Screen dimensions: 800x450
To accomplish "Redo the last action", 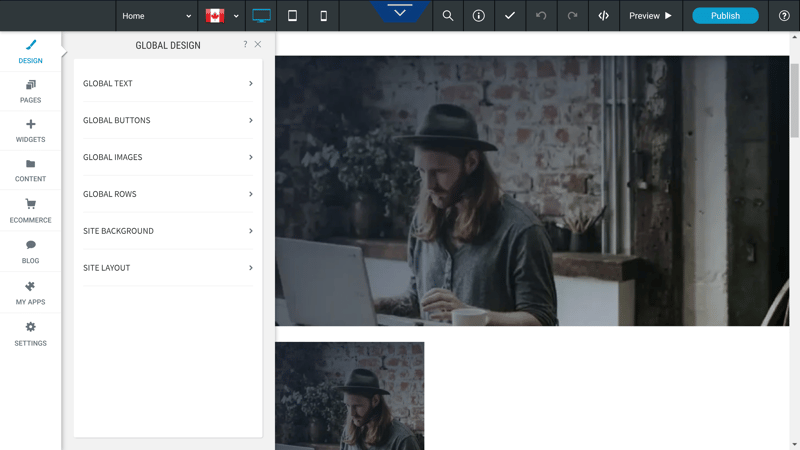I will [x=572, y=16].
